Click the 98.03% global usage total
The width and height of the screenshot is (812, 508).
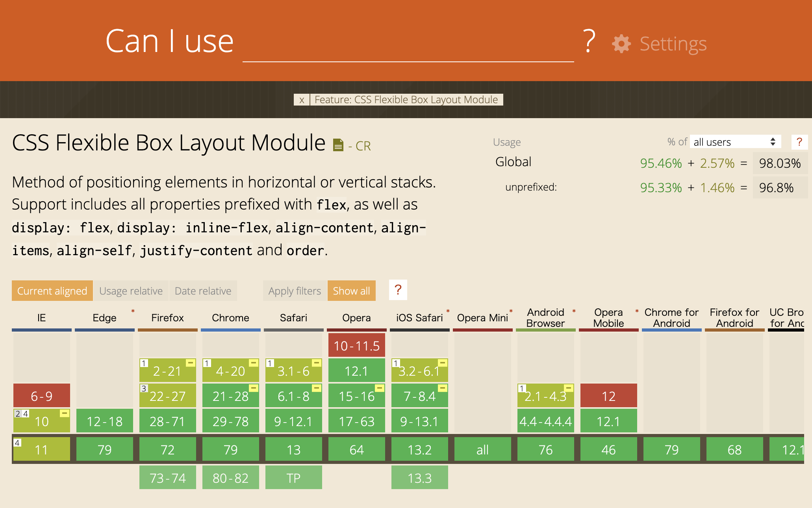(780, 163)
